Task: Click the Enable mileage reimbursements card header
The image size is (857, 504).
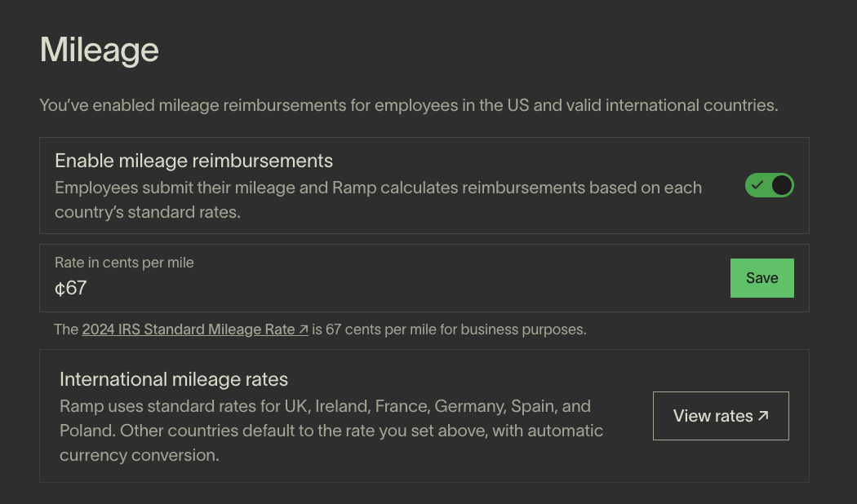Action: (x=193, y=161)
